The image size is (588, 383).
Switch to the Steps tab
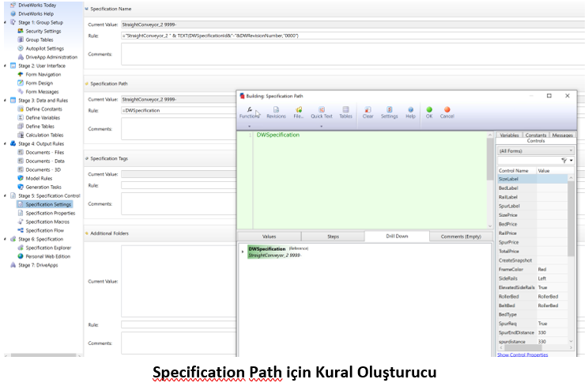pyautogui.click(x=333, y=237)
